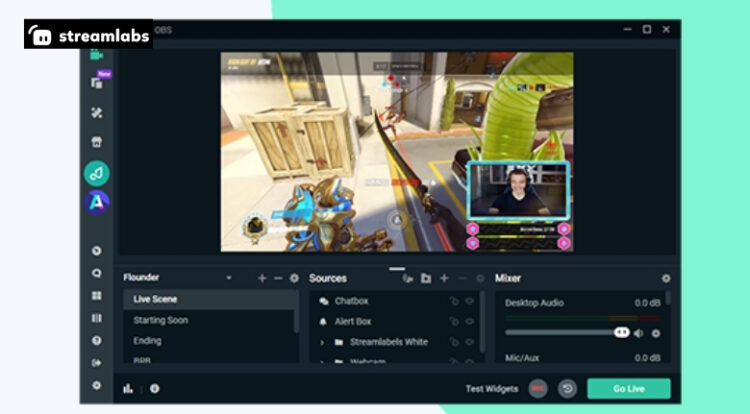Open scene transitions gear beside Flounder

[x=294, y=278]
